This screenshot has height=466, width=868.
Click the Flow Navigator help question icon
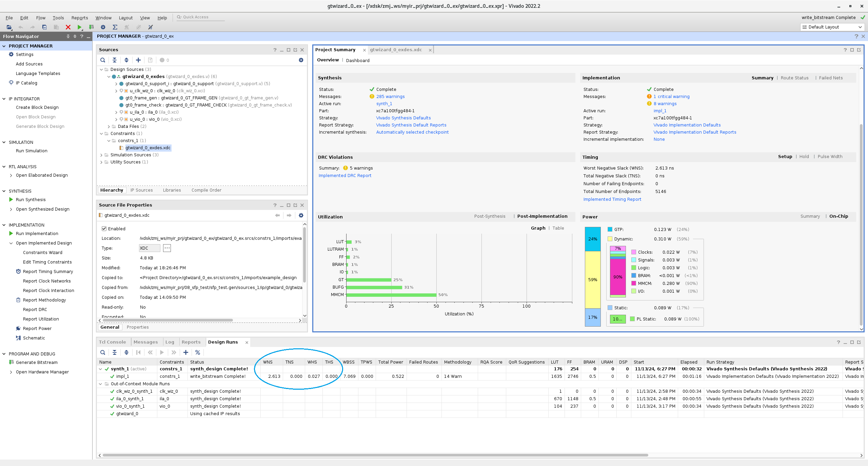pyautogui.click(x=82, y=36)
